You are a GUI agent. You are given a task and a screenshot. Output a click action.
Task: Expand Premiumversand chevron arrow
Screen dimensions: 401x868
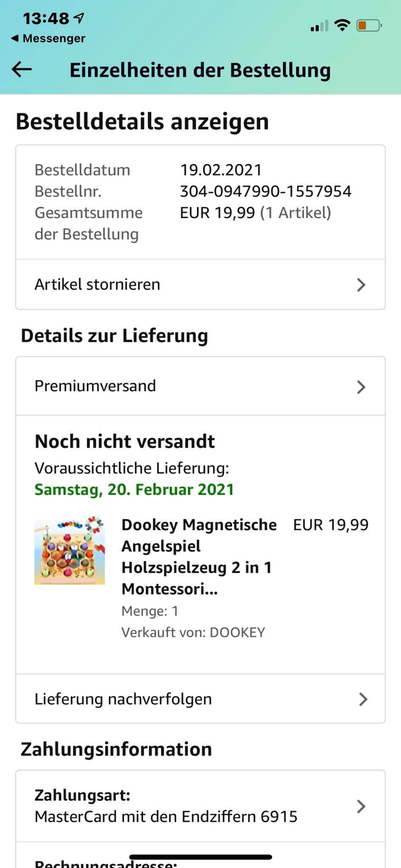click(361, 387)
